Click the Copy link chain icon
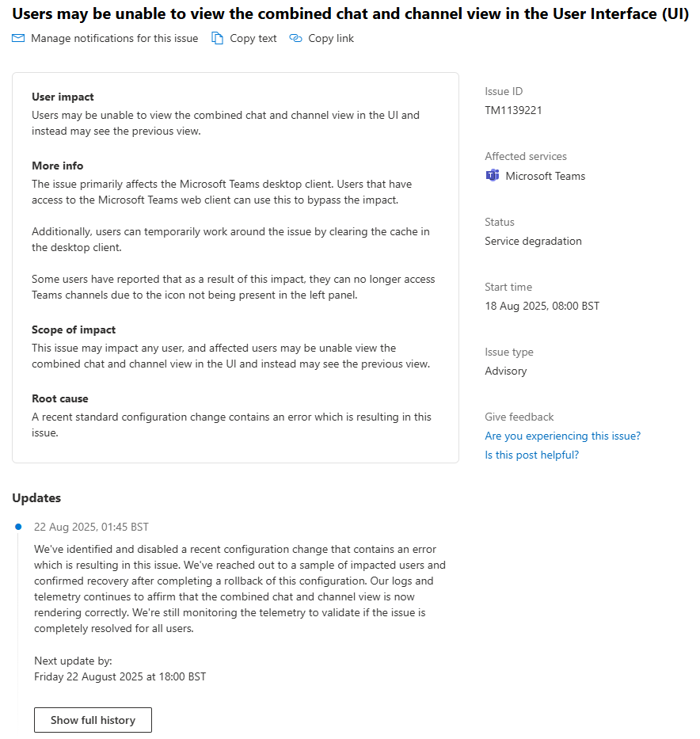 point(296,38)
